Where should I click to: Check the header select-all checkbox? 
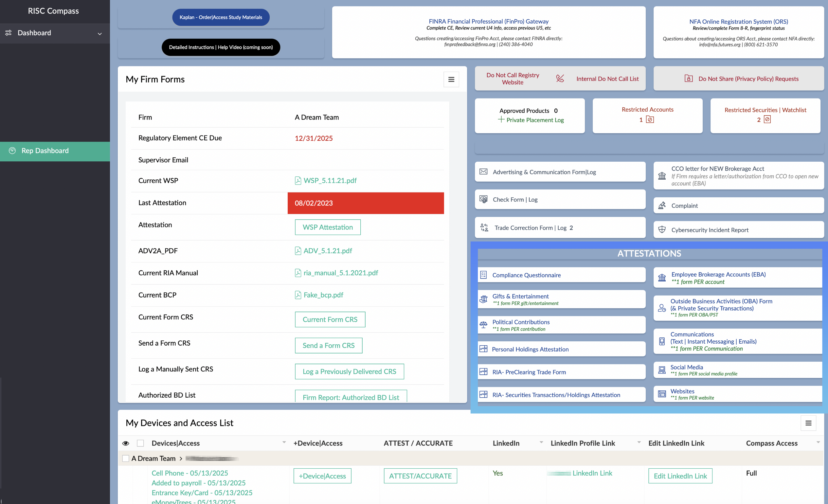pyautogui.click(x=140, y=443)
